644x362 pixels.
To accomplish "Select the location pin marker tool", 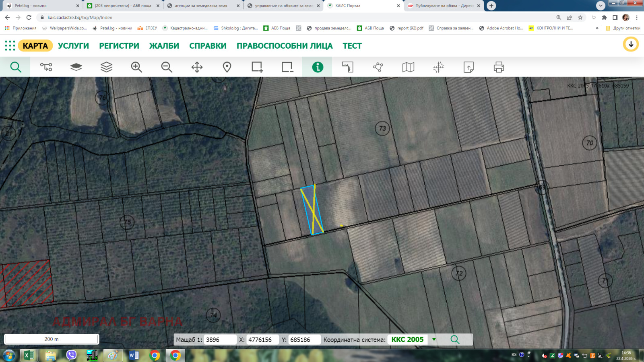I will [227, 67].
